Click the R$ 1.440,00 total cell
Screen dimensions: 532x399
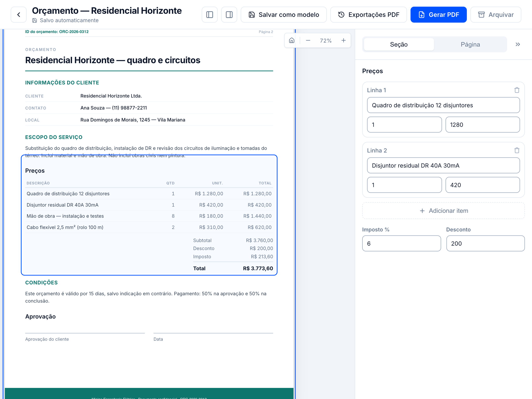[x=257, y=216]
